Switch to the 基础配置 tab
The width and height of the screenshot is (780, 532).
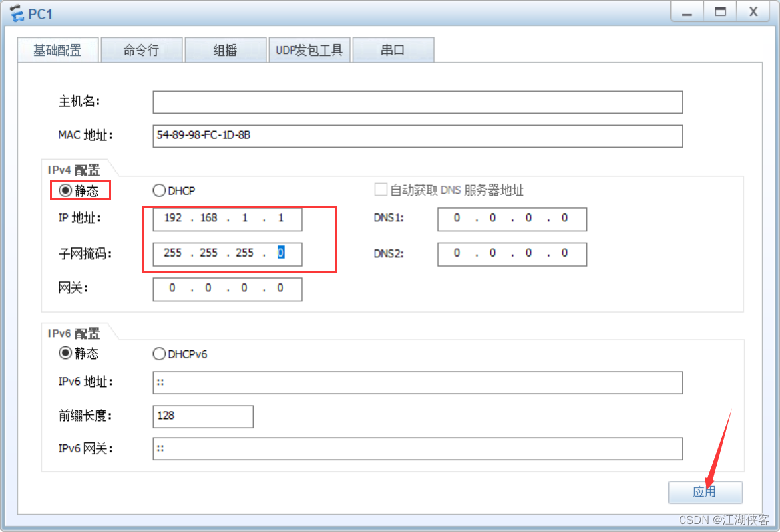pos(58,50)
